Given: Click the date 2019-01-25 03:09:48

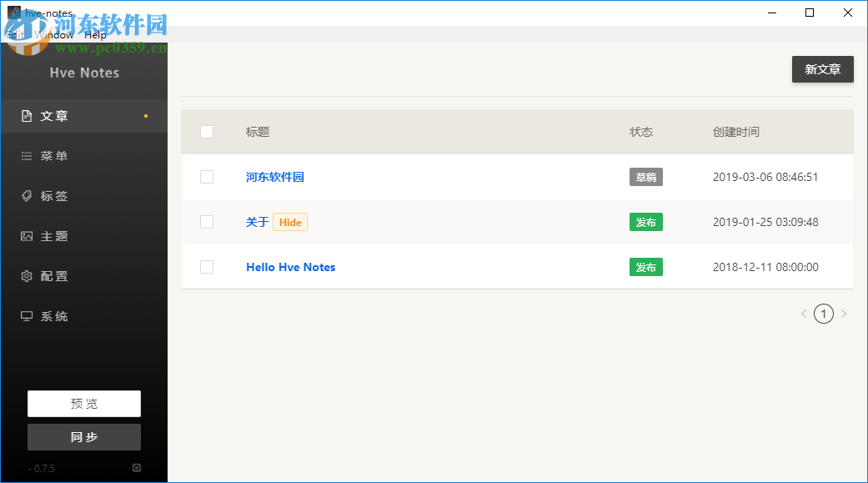Looking at the screenshot, I should 765,222.
